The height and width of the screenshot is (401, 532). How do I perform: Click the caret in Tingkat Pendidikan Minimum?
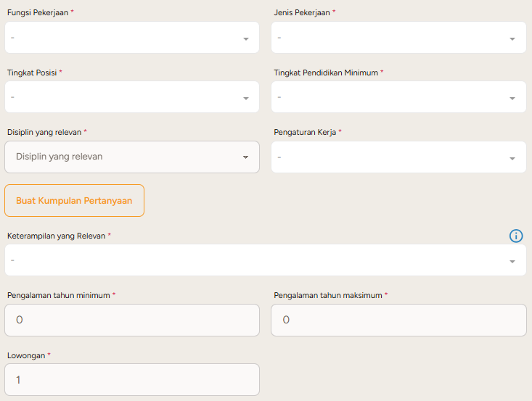tap(512, 98)
